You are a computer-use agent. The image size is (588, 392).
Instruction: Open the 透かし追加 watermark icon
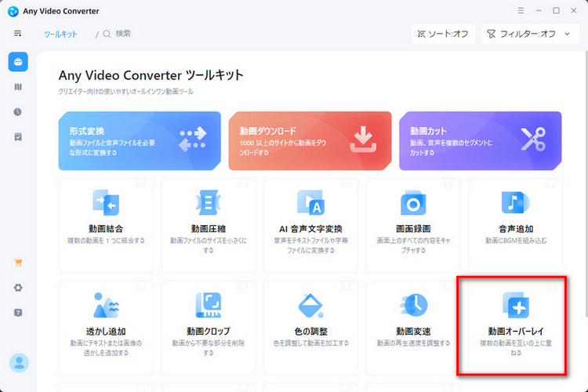coord(106,305)
